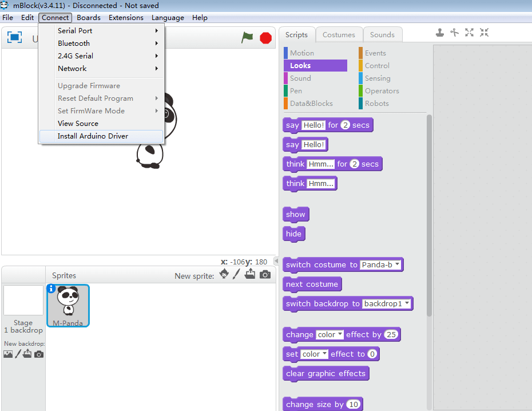Click the 25 value in change effect block
Image resolution: width=532 pixels, height=411 pixels.
coord(391,334)
